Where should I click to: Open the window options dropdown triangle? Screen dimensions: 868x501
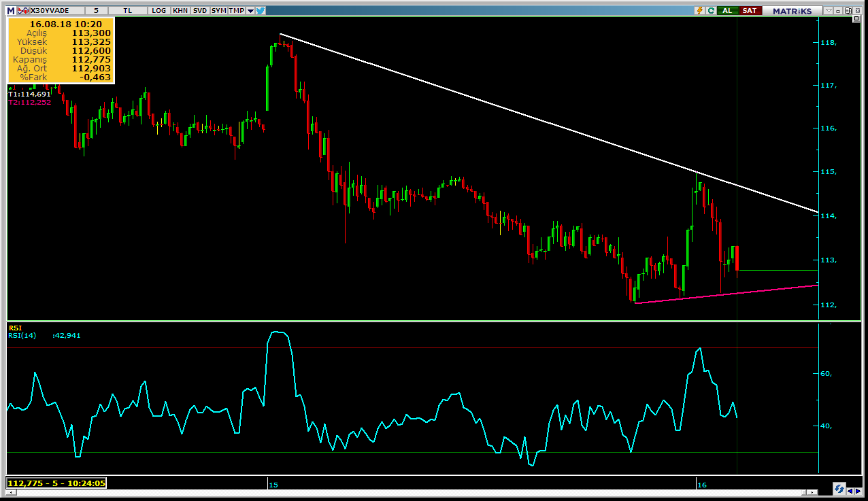pyautogui.click(x=829, y=10)
